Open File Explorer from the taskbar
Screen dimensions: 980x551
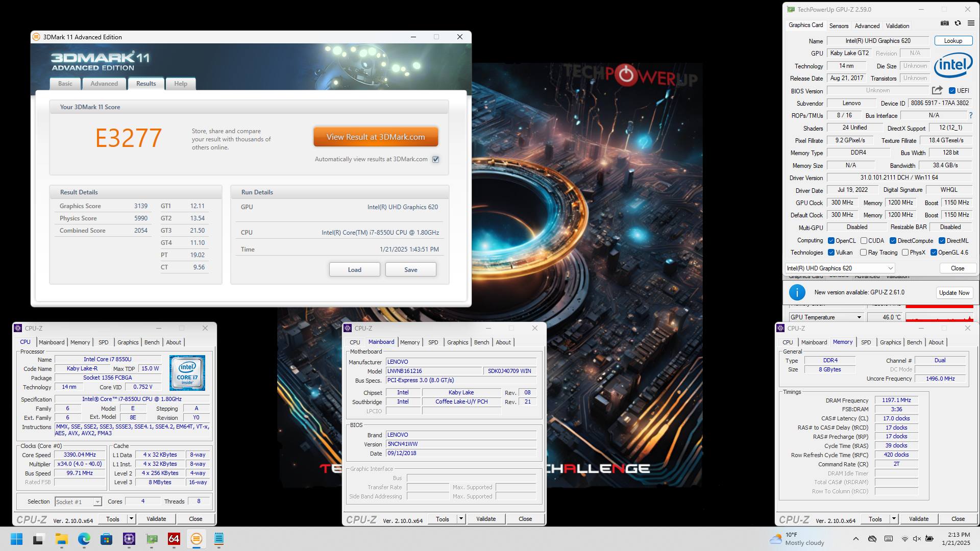pyautogui.click(x=62, y=539)
